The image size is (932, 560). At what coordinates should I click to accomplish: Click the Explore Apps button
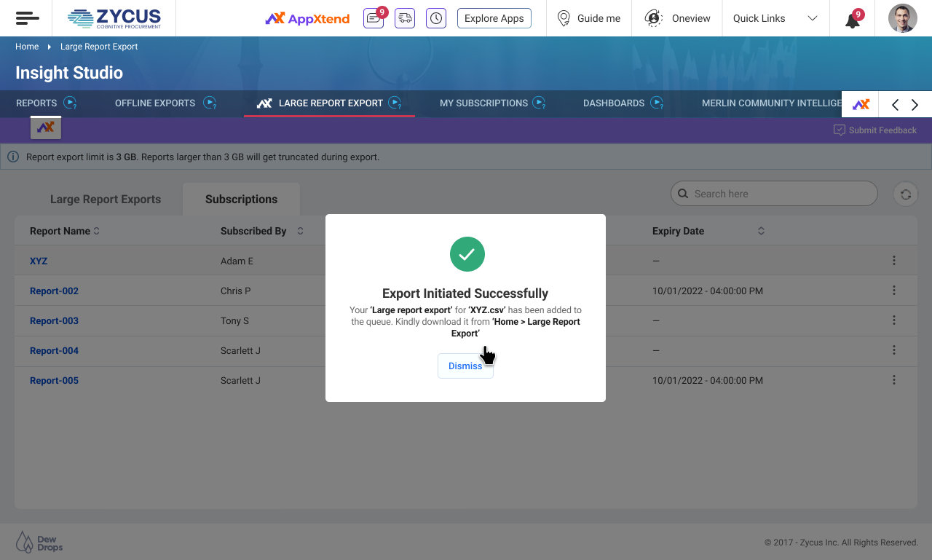coord(494,19)
